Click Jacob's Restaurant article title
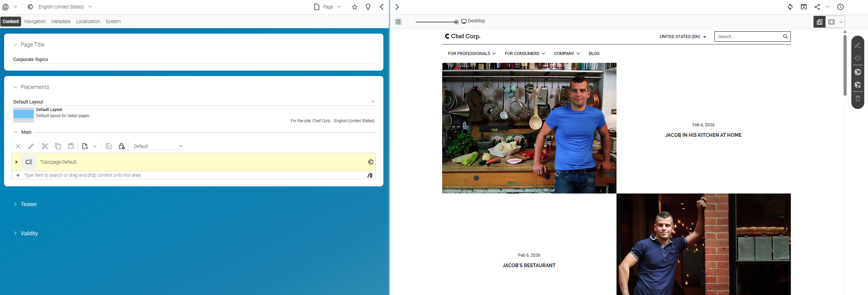The width and height of the screenshot is (868, 295). click(529, 265)
